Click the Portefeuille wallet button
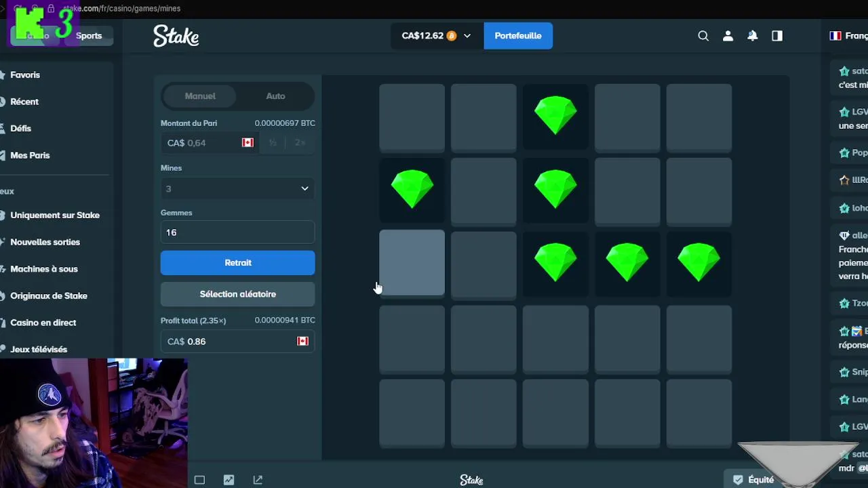The width and height of the screenshot is (868, 488). 518,36
